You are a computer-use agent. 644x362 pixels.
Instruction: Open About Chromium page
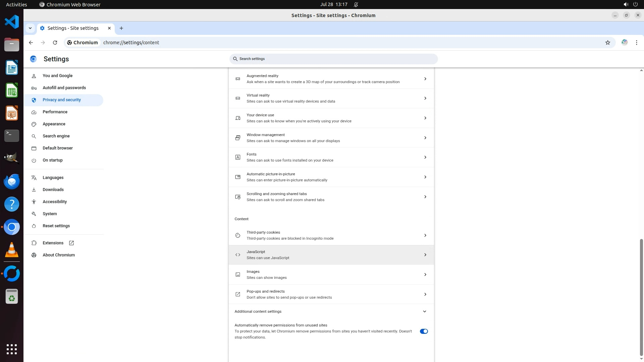(x=59, y=255)
